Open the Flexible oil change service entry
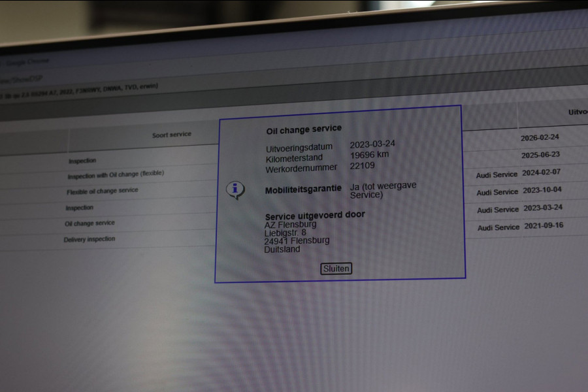Viewport: 588px width, 392px height. 103,191
